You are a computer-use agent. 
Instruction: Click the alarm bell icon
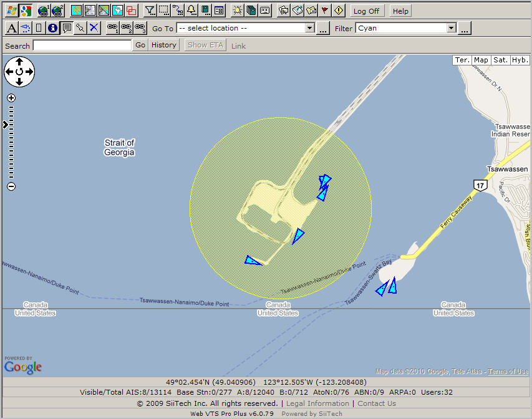click(191, 11)
